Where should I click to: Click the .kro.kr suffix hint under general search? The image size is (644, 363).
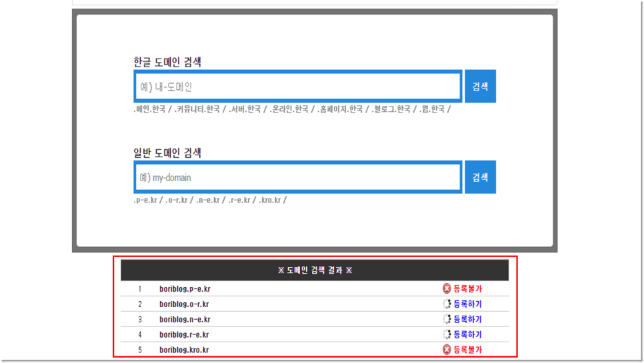pos(270,200)
